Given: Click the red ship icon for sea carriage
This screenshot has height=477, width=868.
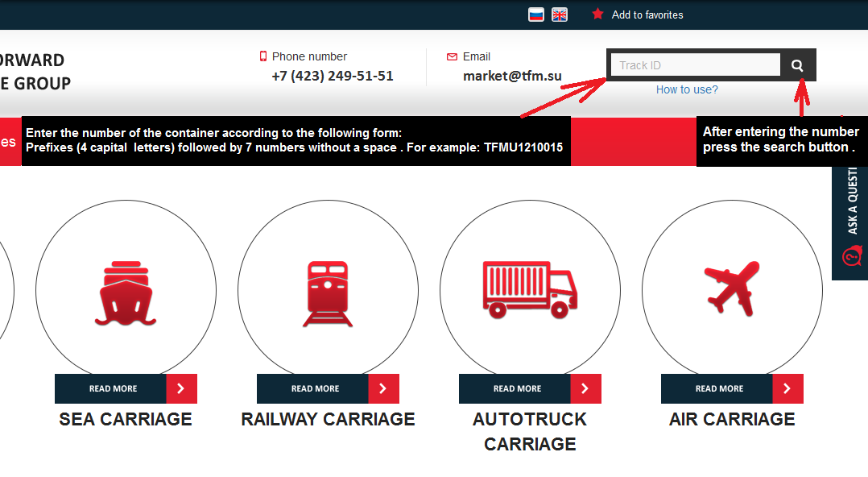Looking at the screenshot, I should point(126,292).
